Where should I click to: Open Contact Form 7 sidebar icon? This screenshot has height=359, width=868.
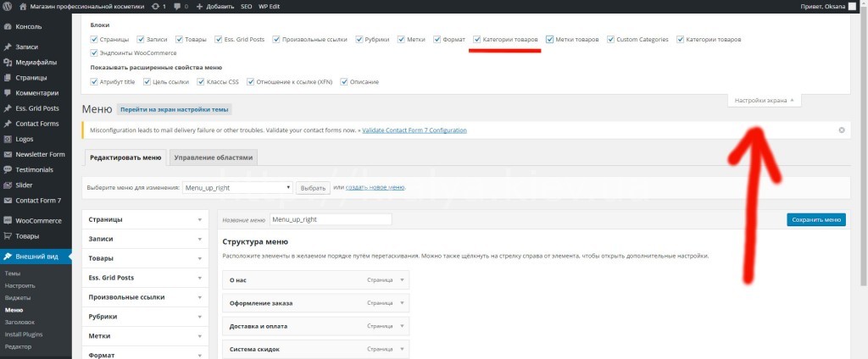coord(8,200)
